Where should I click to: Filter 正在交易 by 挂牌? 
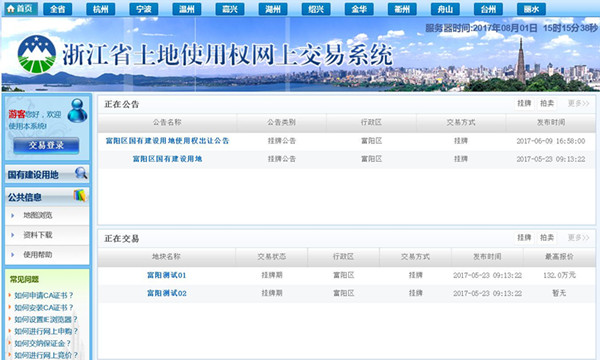pyautogui.click(x=524, y=238)
